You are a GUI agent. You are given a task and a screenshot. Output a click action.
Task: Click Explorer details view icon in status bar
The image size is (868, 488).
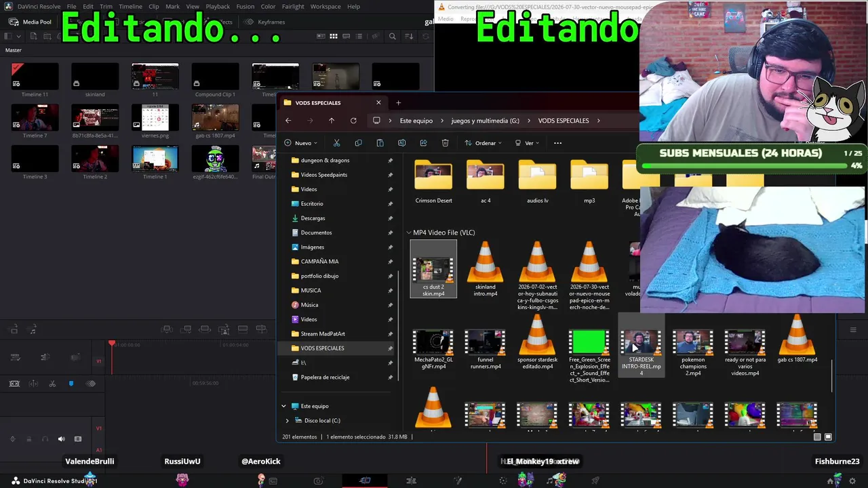coord(817,437)
